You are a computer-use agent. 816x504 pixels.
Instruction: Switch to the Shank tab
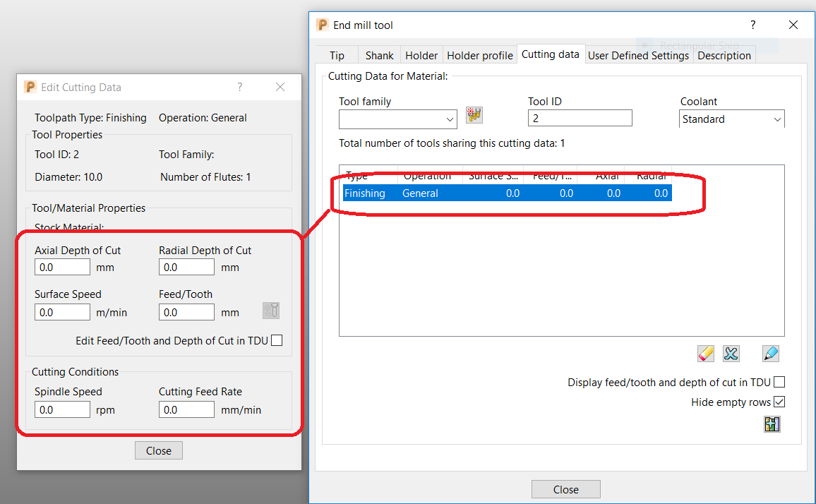(379, 55)
